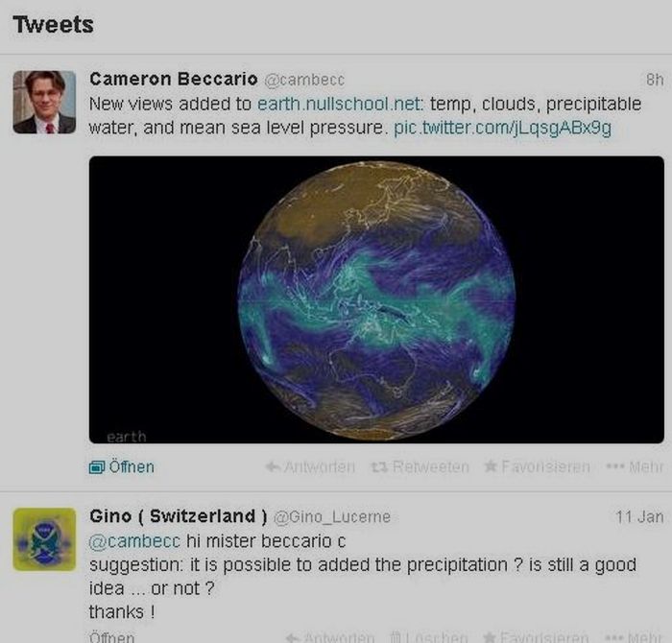This screenshot has height=643, width=672.
Task: Click the Gino ( Switzerland ) name link
Action: (x=179, y=516)
